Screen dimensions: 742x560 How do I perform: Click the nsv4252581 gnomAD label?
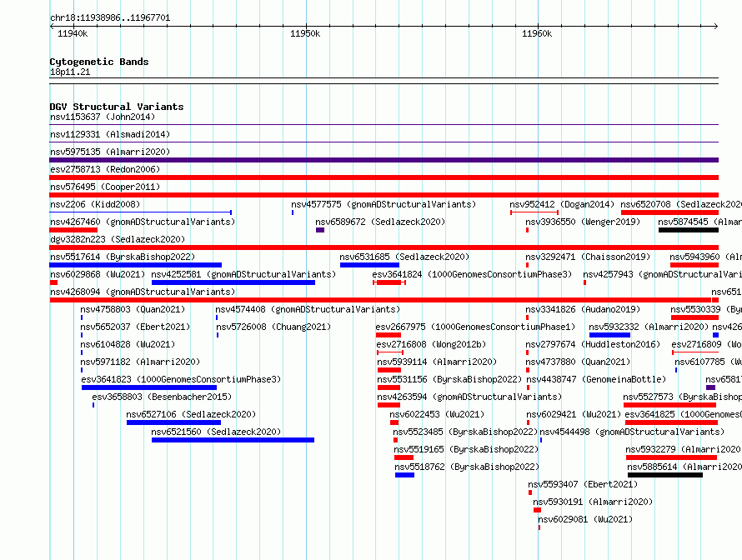pyautogui.click(x=243, y=274)
